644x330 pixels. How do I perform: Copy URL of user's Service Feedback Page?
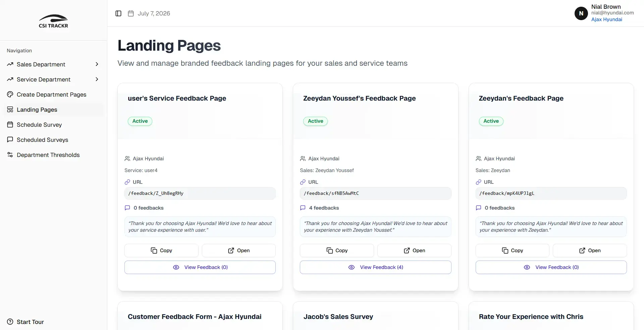tap(161, 251)
